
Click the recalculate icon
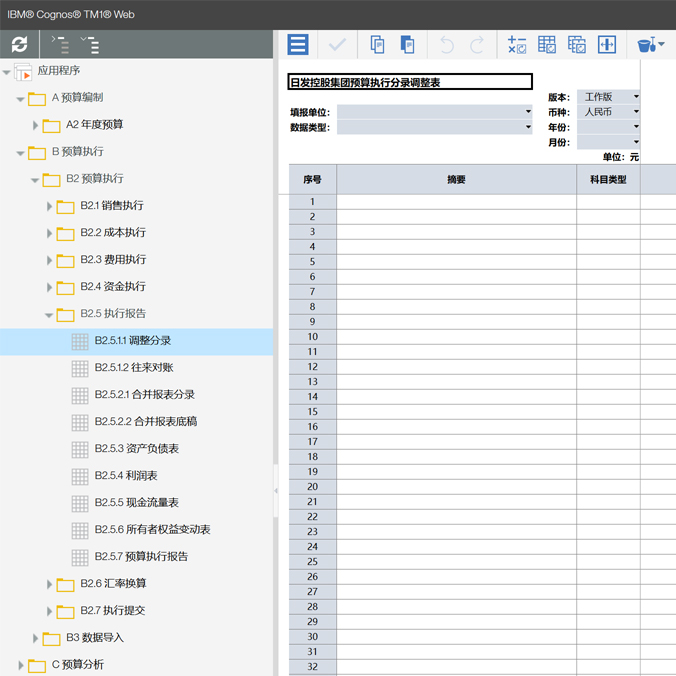click(516, 44)
